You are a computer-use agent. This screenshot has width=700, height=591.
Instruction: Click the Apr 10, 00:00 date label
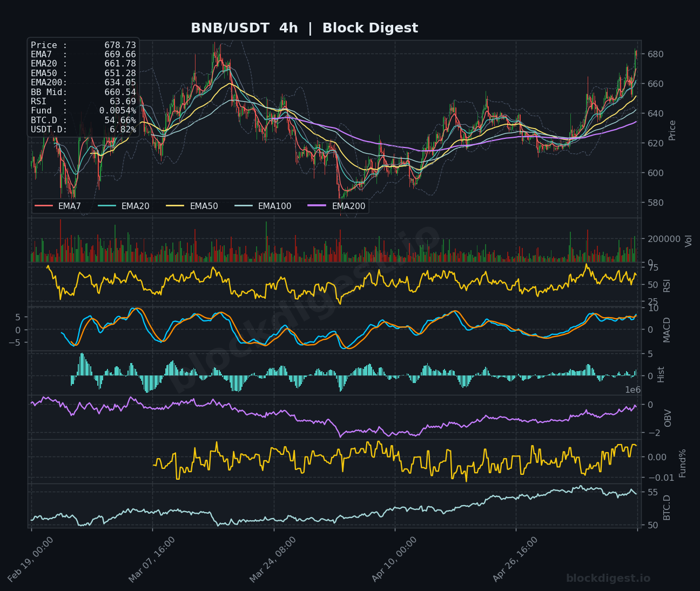(394, 560)
